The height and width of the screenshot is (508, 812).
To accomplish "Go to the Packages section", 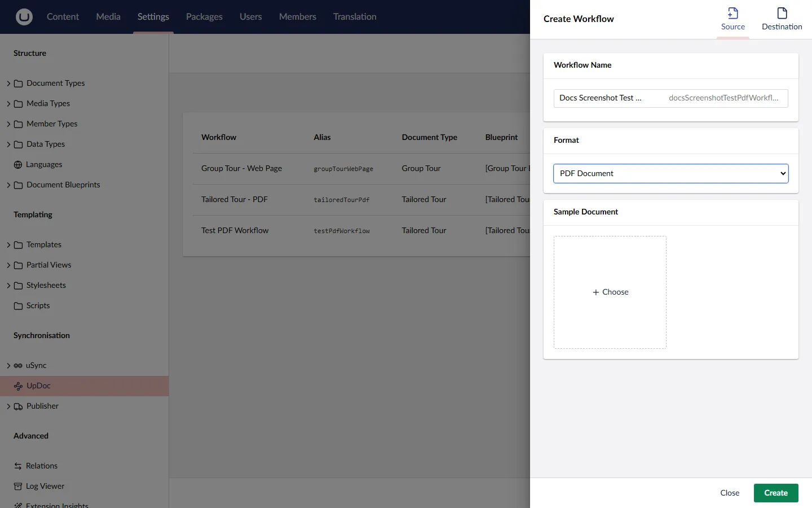I will coord(204,17).
